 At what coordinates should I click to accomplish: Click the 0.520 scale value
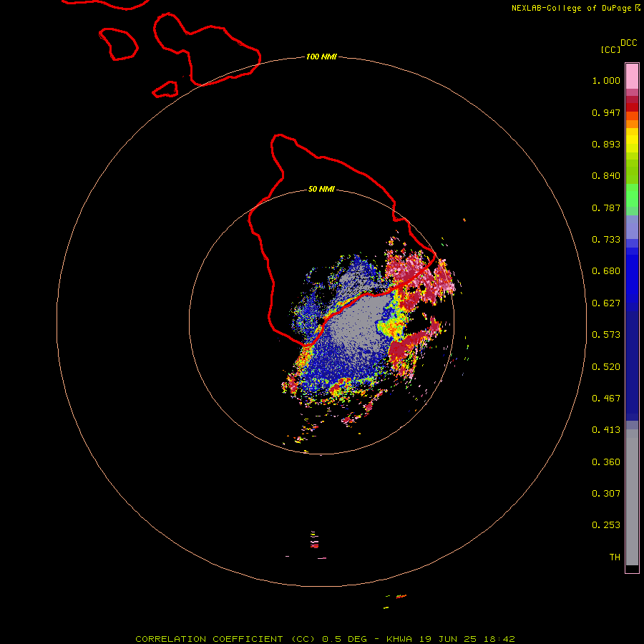[606, 367]
